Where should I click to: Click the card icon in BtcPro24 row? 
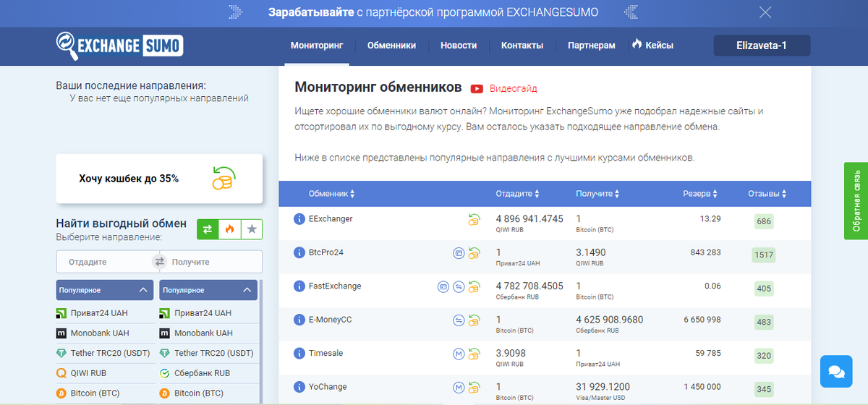458,253
